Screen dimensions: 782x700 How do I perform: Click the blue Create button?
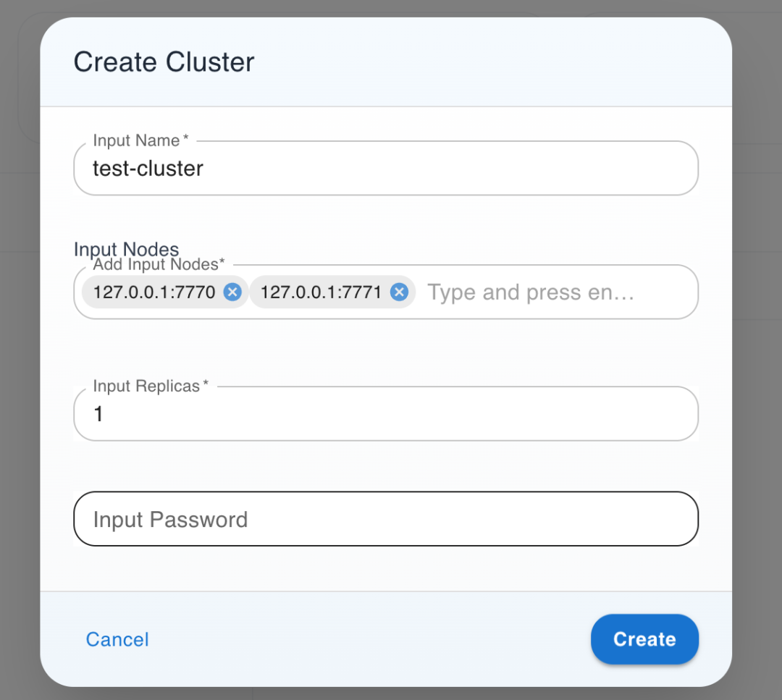coord(644,639)
